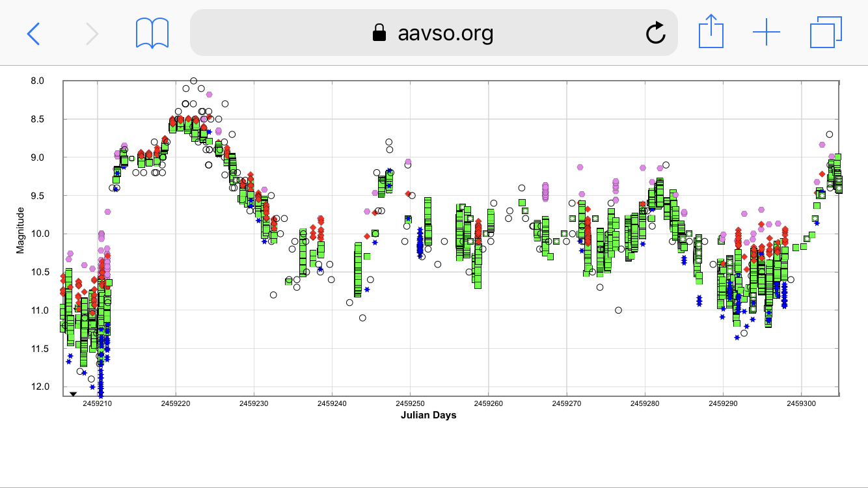868x488 pixels.
Task: Click the "Magnitude" vertical axis title
Action: (x=20, y=230)
